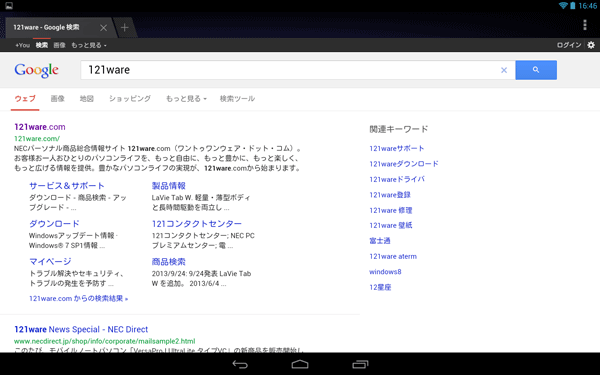The width and height of the screenshot is (600, 375).
Task: Click the blue magnifier search button
Action: 536,70
